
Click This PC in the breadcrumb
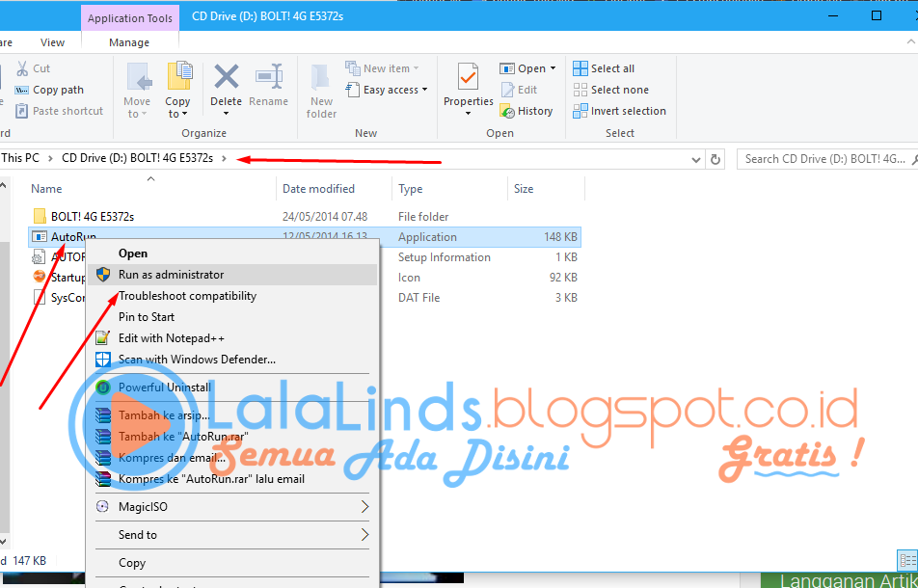[20, 158]
